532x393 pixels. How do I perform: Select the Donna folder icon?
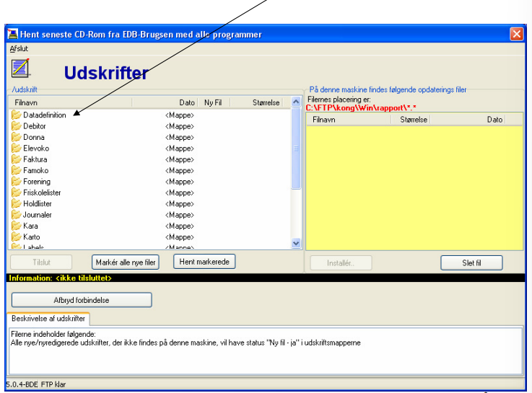(16, 137)
